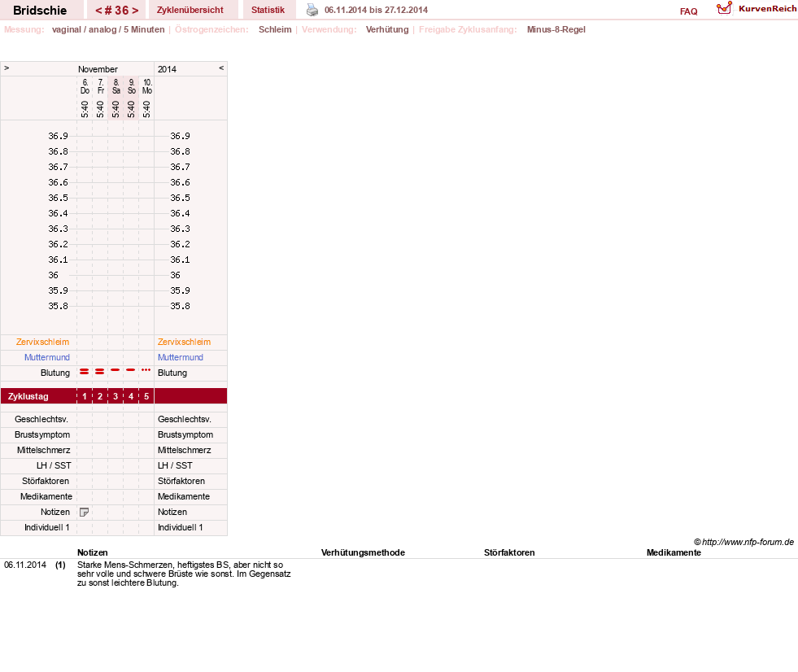
Task: Click the 06.11.2014 note date
Action: 25,565
